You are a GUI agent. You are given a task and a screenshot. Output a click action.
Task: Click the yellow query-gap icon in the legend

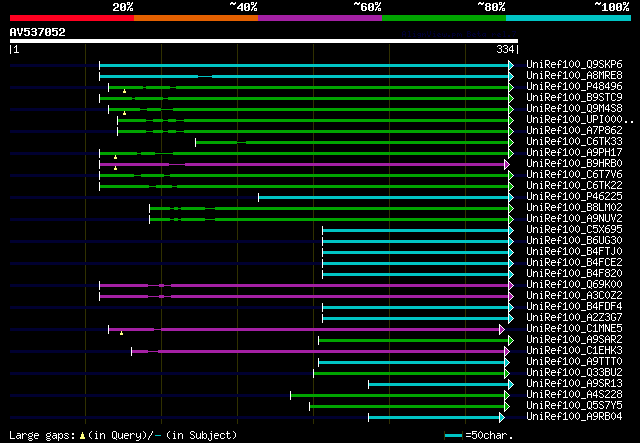83,436
